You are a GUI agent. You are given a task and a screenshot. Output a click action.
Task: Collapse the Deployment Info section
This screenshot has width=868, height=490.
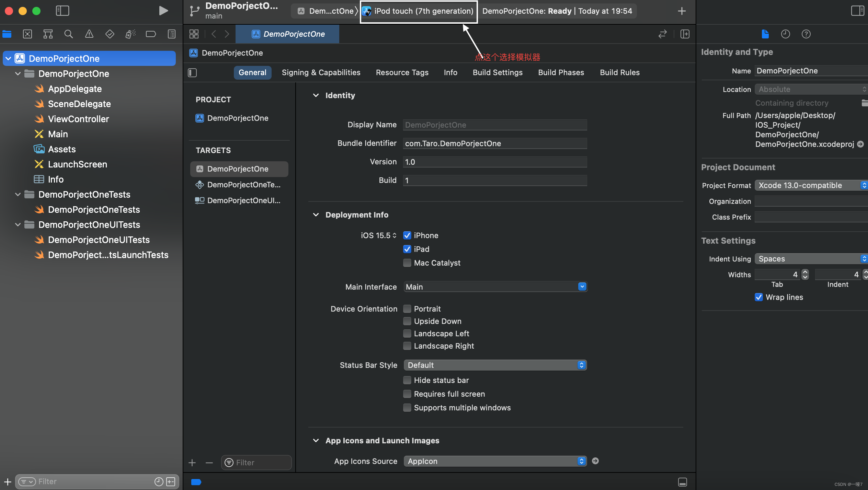coord(316,215)
